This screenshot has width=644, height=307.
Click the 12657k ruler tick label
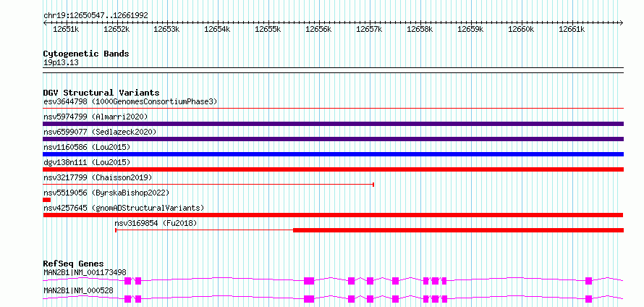click(369, 29)
